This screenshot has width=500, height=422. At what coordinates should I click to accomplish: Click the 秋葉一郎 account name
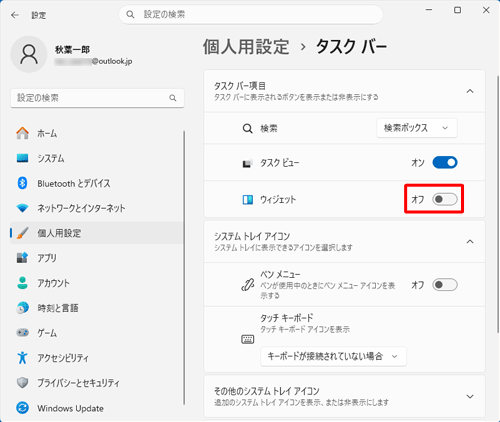(x=72, y=50)
